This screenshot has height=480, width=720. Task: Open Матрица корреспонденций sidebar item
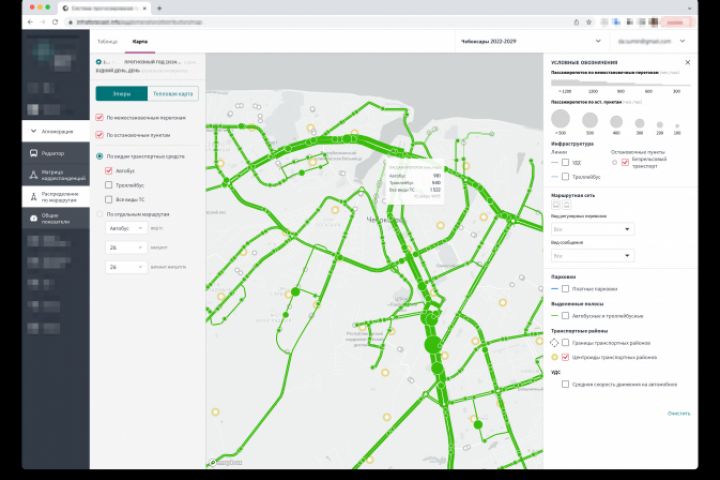pos(56,175)
